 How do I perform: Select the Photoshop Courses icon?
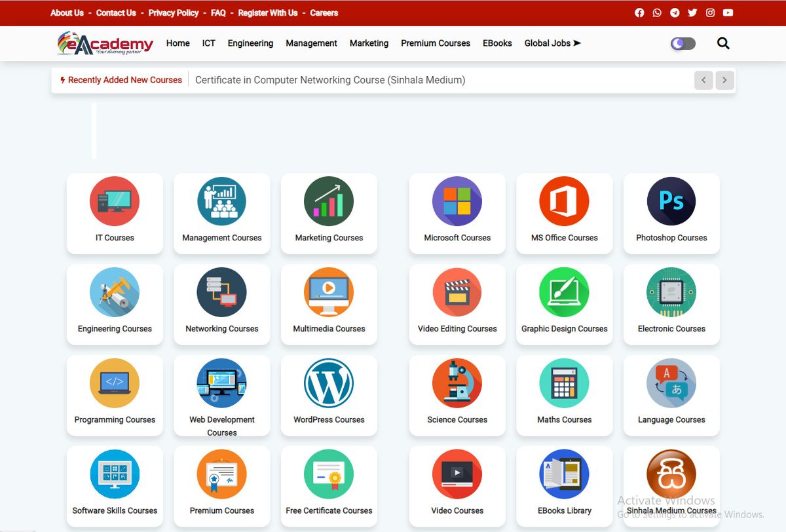(671, 201)
